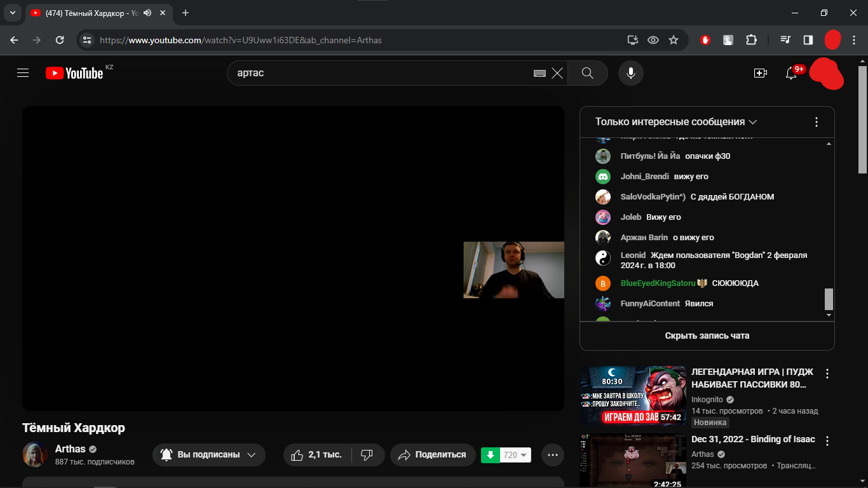Open the Inkognito channel link
Screen dimensions: 868x488
(707, 400)
